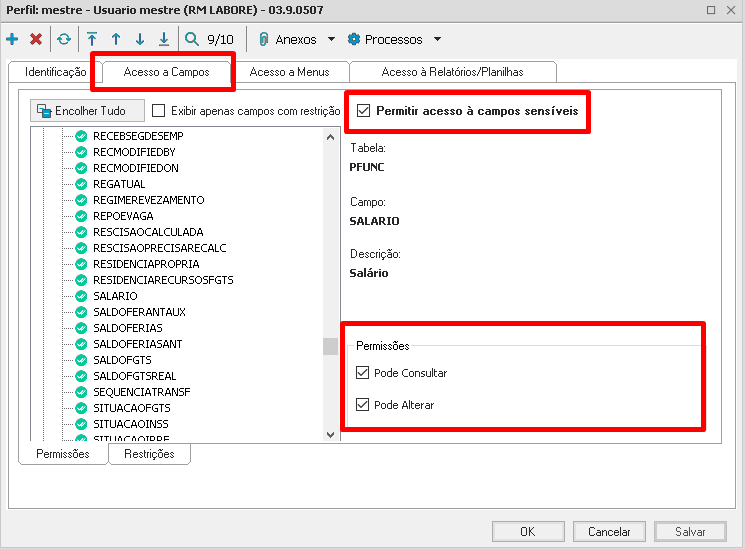Screen dimensions: 745x549
Task: Click the field list scroll down arrow
Action: coord(331,434)
